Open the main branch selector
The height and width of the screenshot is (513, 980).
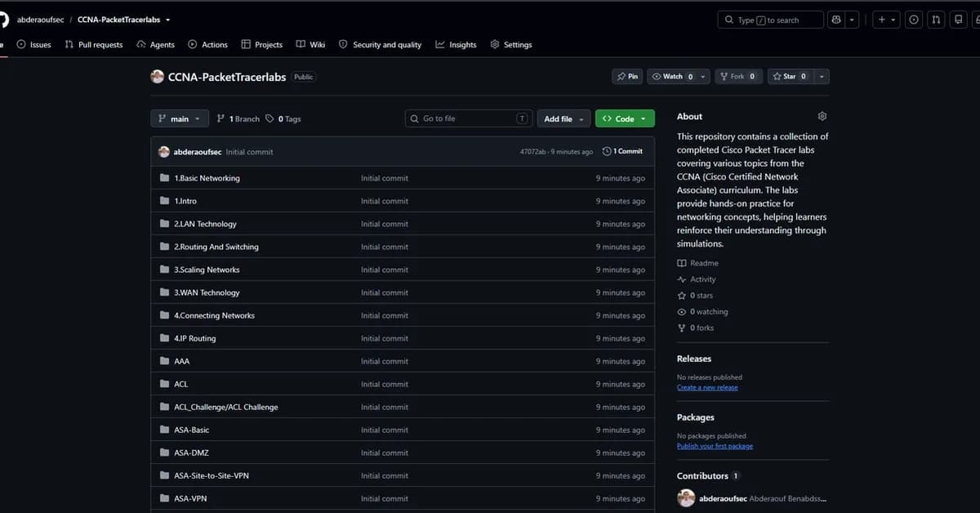pyautogui.click(x=180, y=118)
